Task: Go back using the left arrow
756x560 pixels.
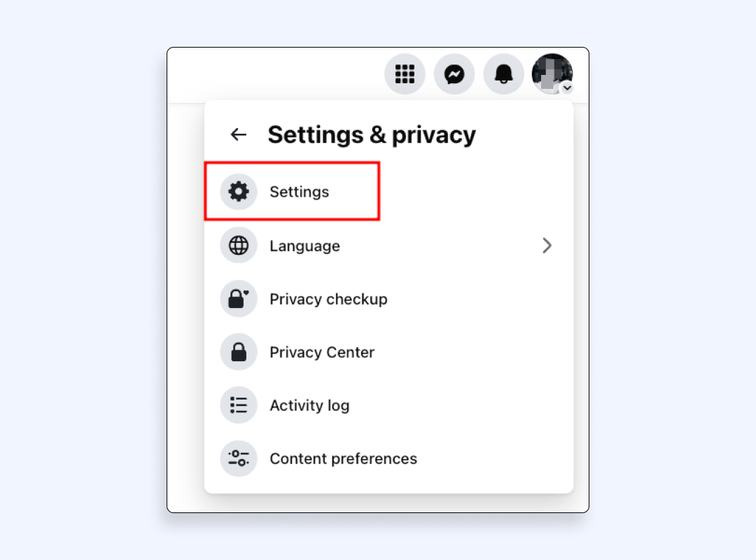Action: [x=239, y=134]
